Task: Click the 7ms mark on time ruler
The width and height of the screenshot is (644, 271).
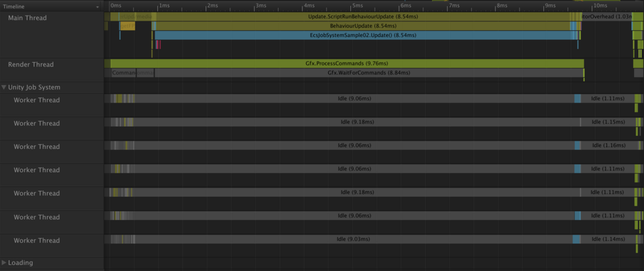Action: click(453, 6)
